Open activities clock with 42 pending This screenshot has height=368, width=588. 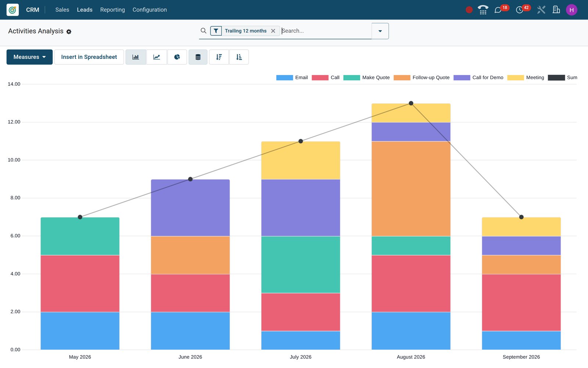[x=523, y=9]
